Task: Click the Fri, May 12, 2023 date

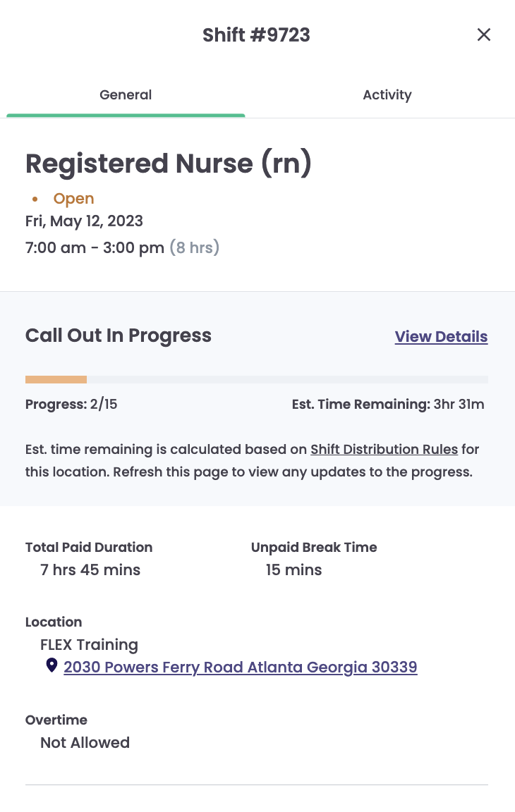Action: 84,221
